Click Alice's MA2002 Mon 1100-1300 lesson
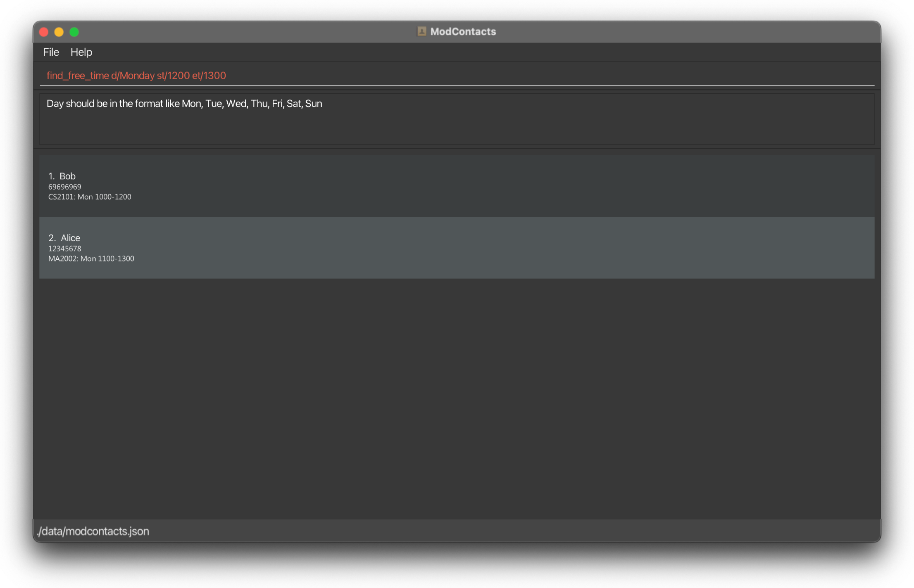914x588 pixels. tap(91, 259)
